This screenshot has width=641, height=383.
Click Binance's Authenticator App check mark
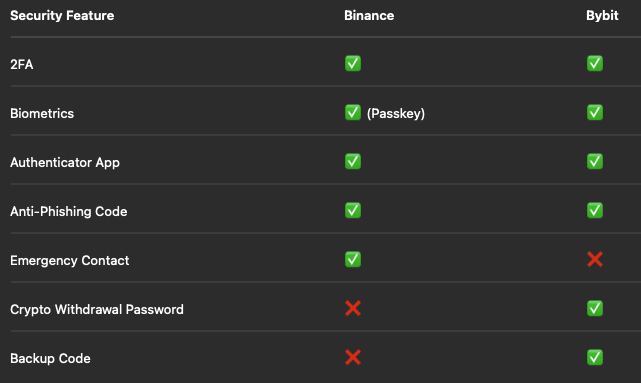click(x=353, y=161)
